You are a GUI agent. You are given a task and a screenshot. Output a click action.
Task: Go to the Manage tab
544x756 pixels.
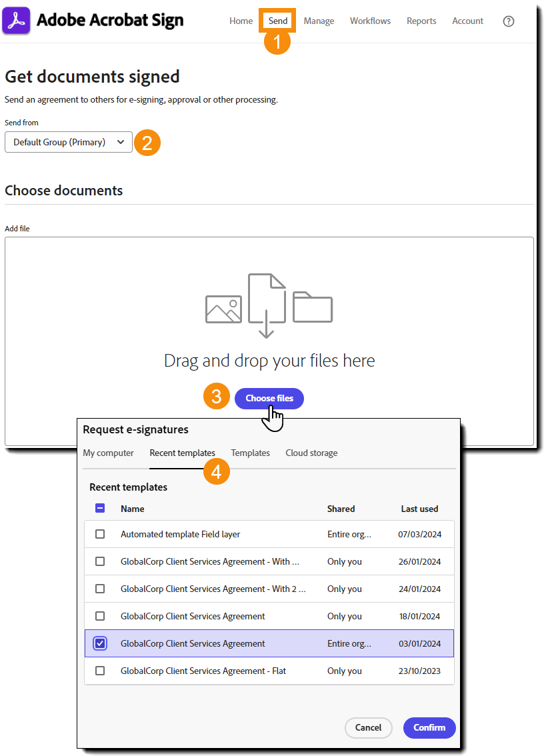[x=319, y=21]
